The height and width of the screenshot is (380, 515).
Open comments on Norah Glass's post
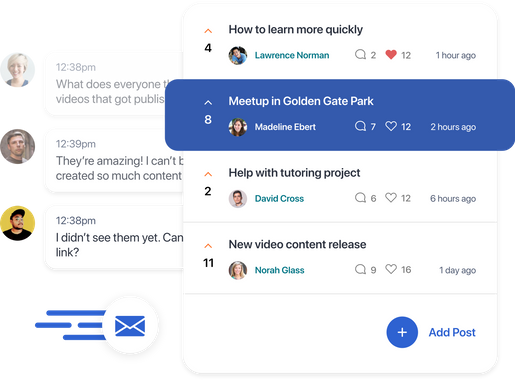pyautogui.click(x=360, y=269)
